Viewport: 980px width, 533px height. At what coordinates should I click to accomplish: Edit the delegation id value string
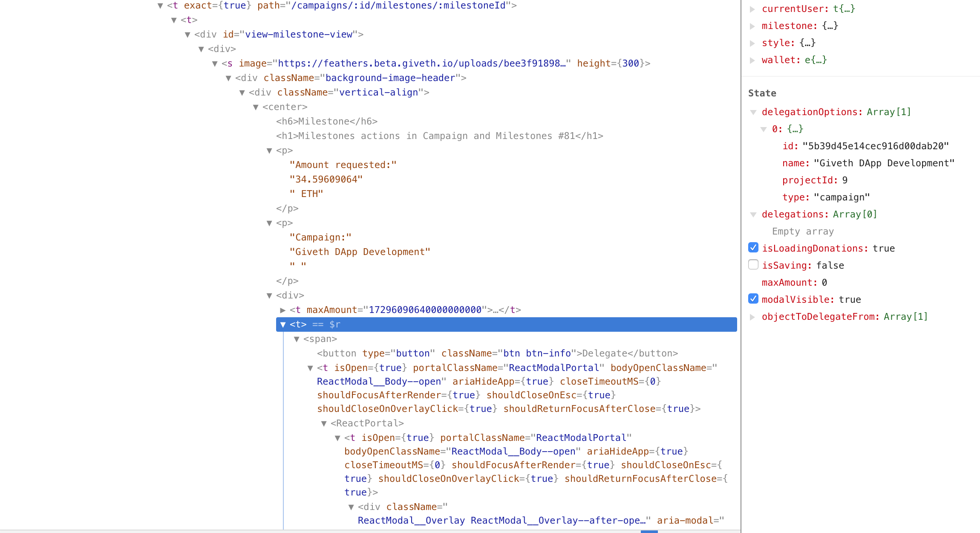pos(876,146)
